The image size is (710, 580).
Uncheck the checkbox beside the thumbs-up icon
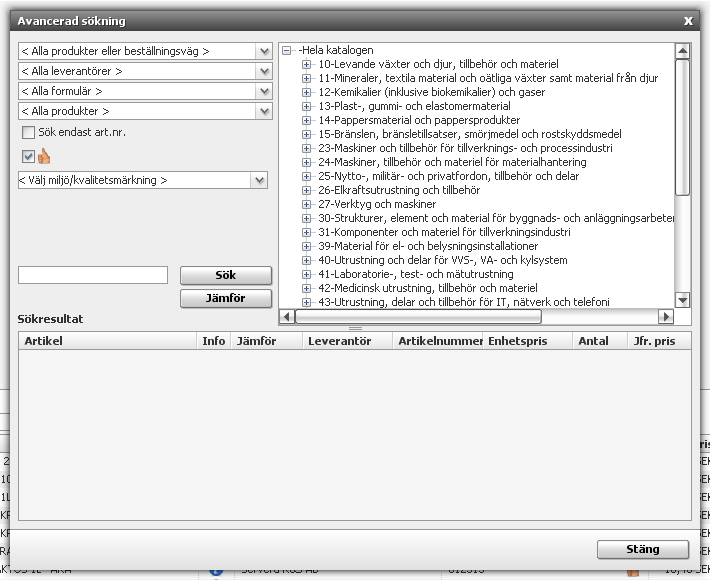coord(28,157)
